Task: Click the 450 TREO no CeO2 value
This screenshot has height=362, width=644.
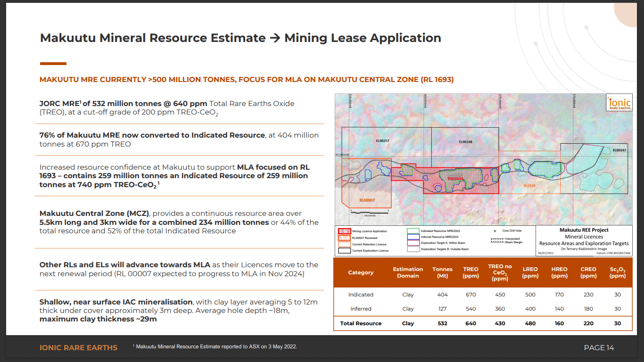Action: coord(500,295)
